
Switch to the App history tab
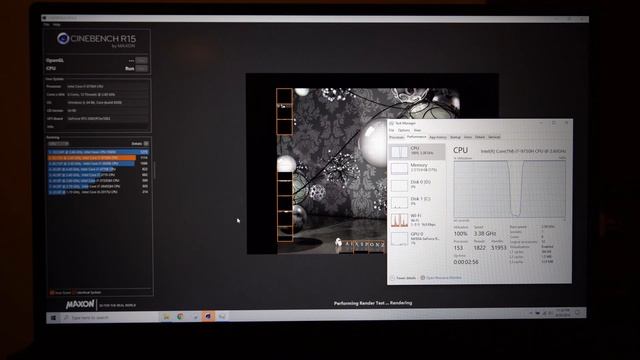pyautogui.click(x=438, y=137)
